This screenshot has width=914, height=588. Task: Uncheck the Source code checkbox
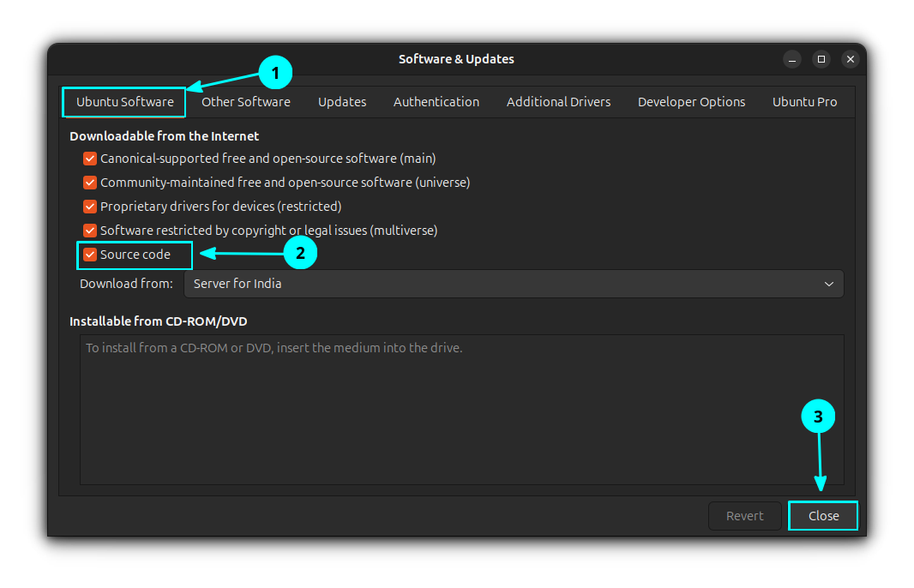point(89,255)
